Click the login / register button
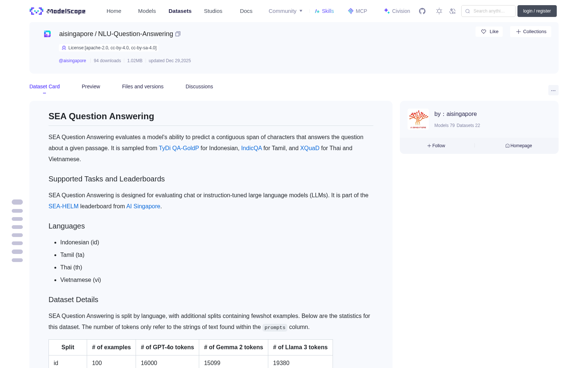Screen dimensions: 588x368 (537, 11)
